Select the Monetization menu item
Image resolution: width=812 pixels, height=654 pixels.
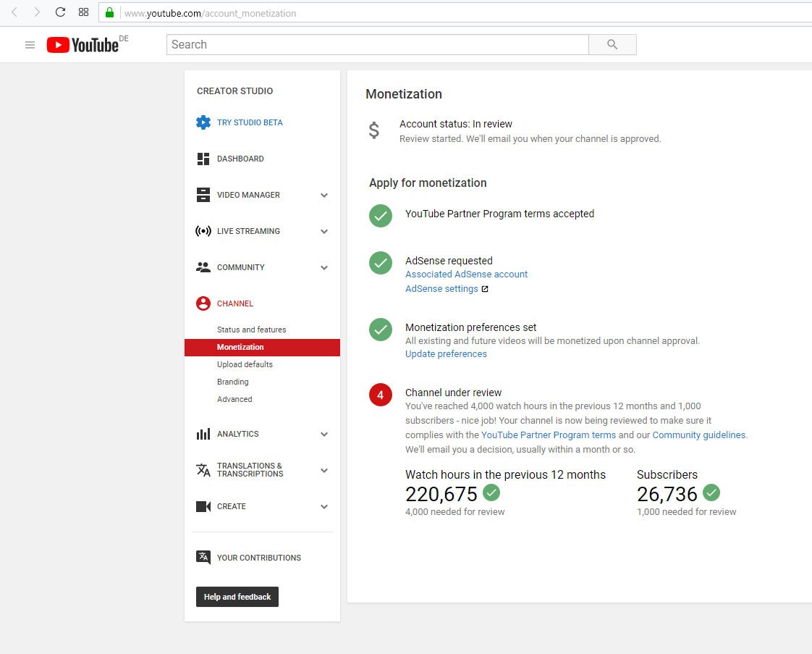click(262, 347)
